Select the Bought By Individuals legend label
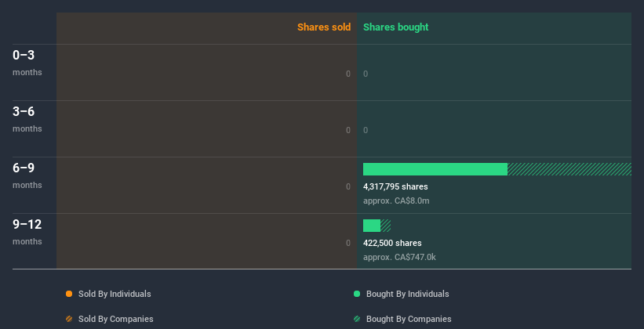Image resolution: width=644 pixels, height=329 pixels. [x=407, y=294]
